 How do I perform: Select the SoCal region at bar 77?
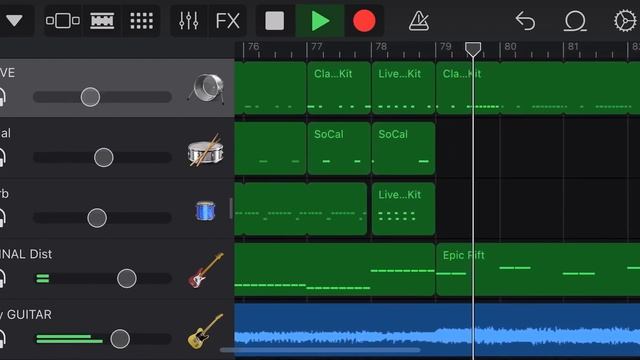(339, 148)
